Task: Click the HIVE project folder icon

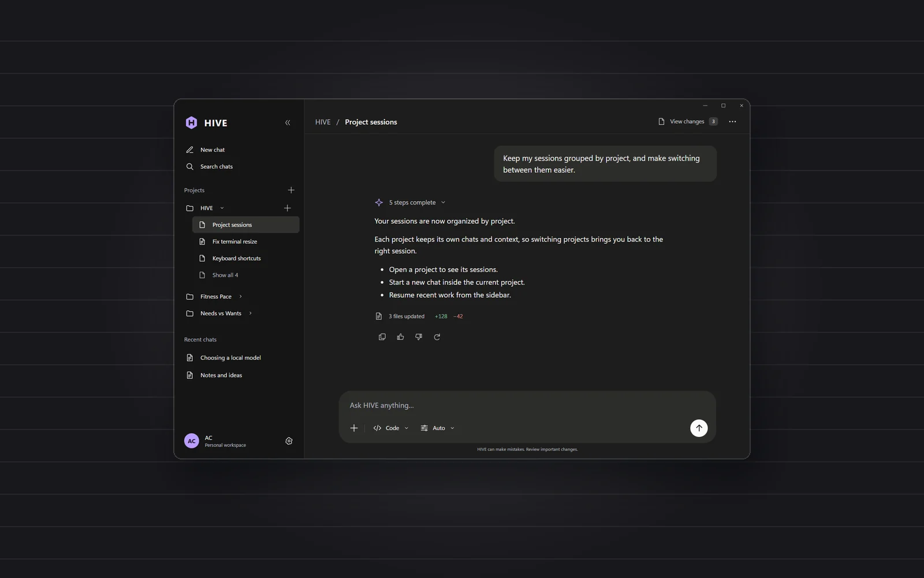Action: click(x=189, y=208)
